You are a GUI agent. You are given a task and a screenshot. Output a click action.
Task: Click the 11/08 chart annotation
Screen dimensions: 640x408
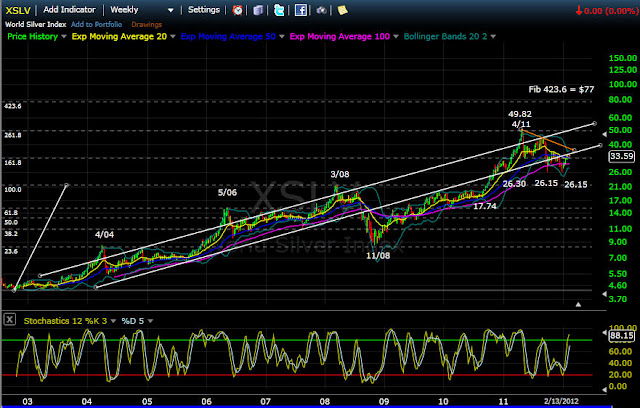click(378, 256)
